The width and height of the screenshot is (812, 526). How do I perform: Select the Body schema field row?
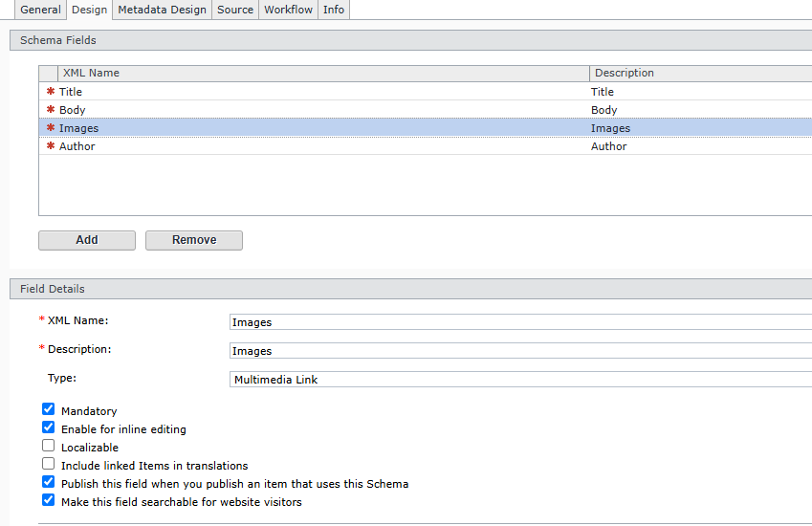tap(72, 110)
